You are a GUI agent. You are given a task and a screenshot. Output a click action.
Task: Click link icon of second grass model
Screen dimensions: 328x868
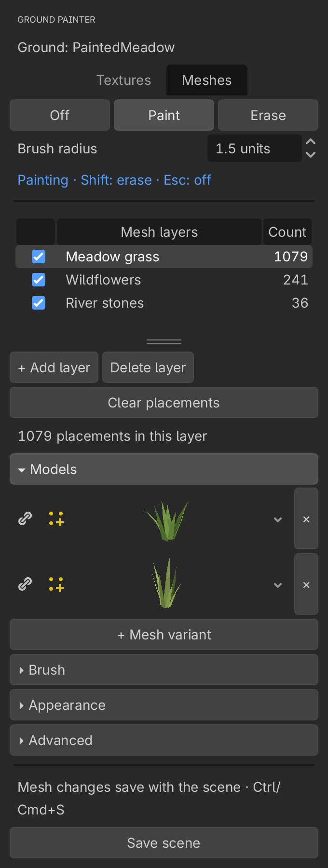pos(25,584)
